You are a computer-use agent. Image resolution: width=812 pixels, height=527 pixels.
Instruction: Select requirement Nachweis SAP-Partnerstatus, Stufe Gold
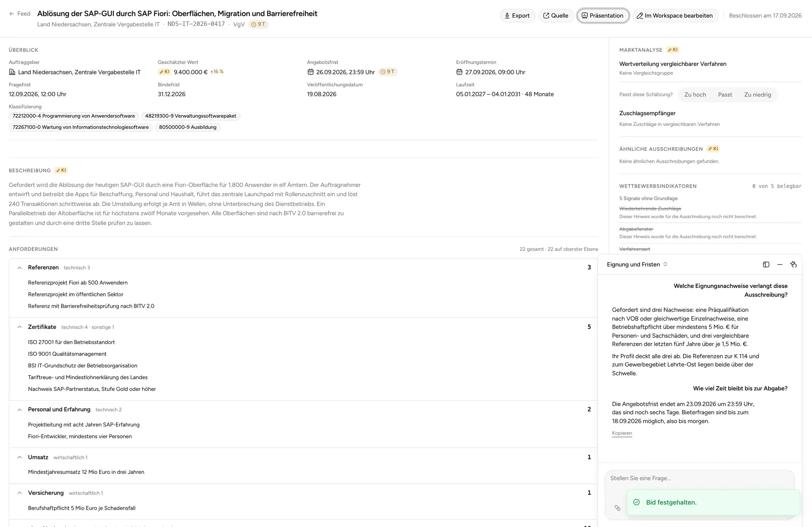[92, 389]
